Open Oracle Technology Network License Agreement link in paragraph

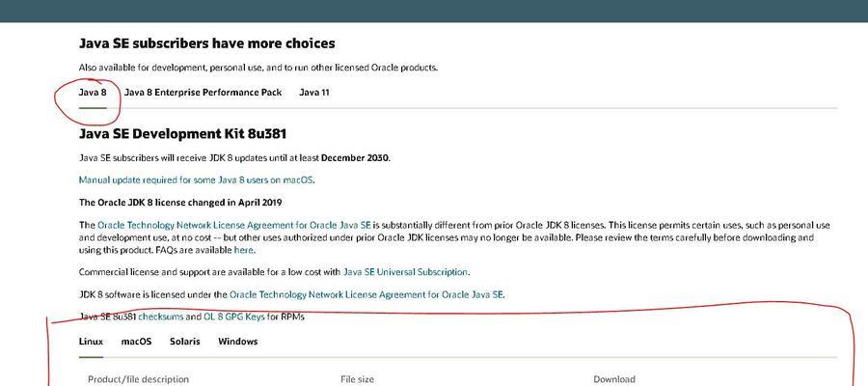click(x=234, y=226)
